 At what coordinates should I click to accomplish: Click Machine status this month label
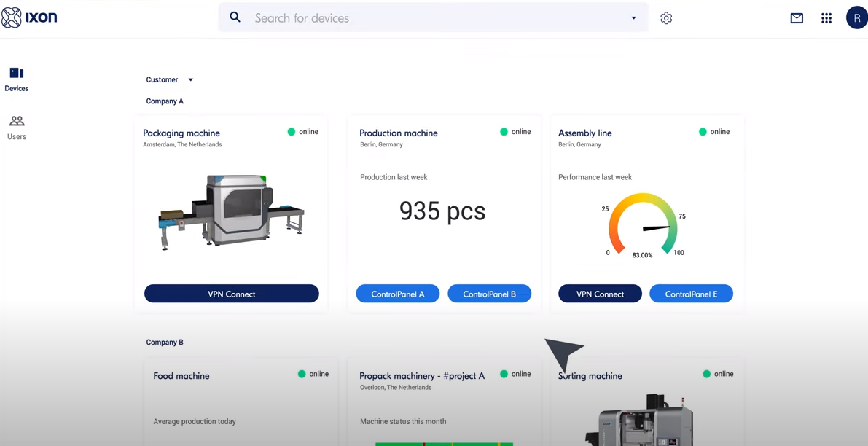point(403,422)
